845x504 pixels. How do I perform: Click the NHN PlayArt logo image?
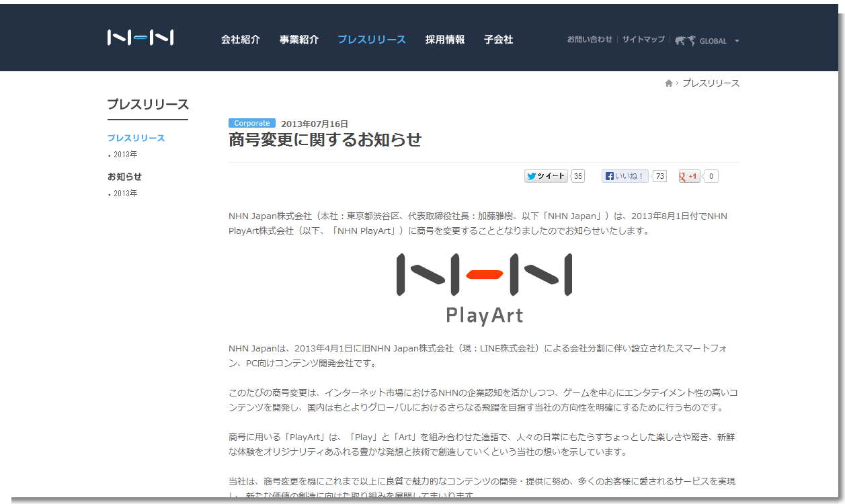[484, 289]
